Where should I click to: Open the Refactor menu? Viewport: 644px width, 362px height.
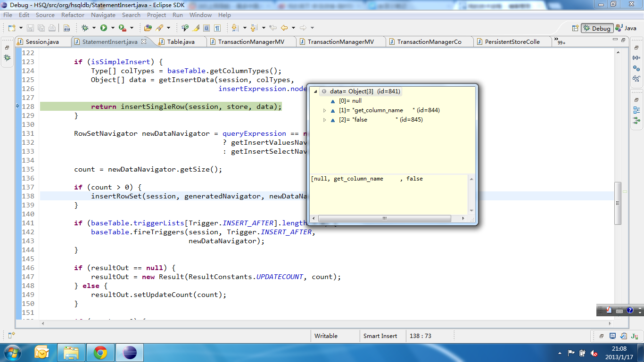coord(73,15)
